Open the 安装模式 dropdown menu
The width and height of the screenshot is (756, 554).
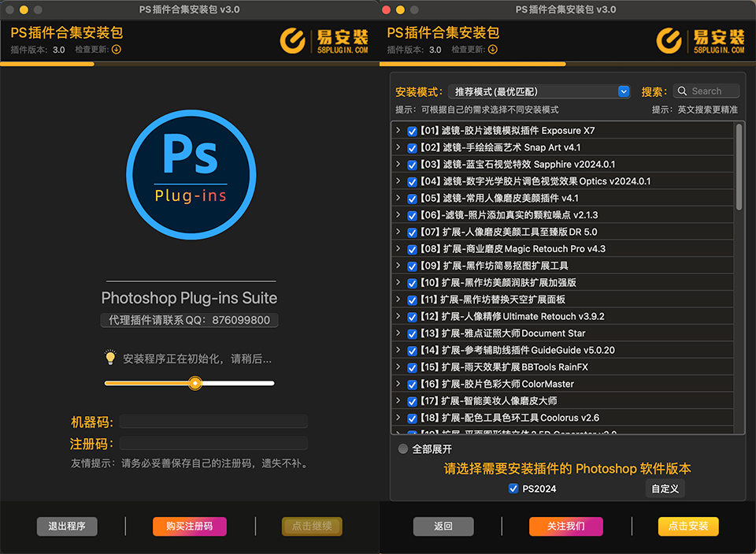[539, 91]
